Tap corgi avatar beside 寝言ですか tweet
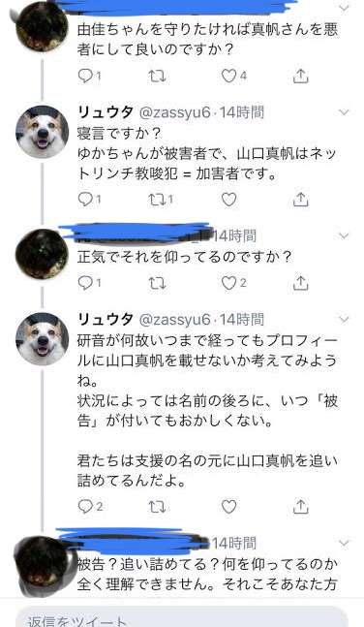 pos(42,133)
